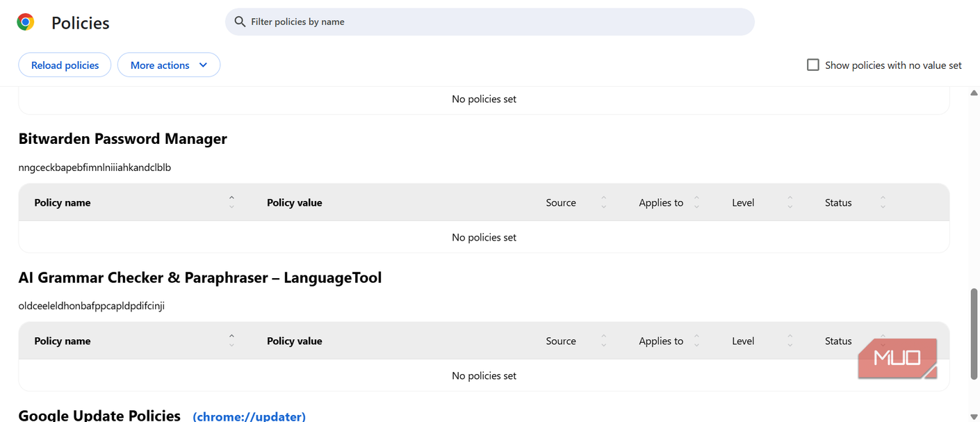
Task: Sort Bitwarden table by Policy name arrows
Action: pyautogui.click(x=231, y=202)
